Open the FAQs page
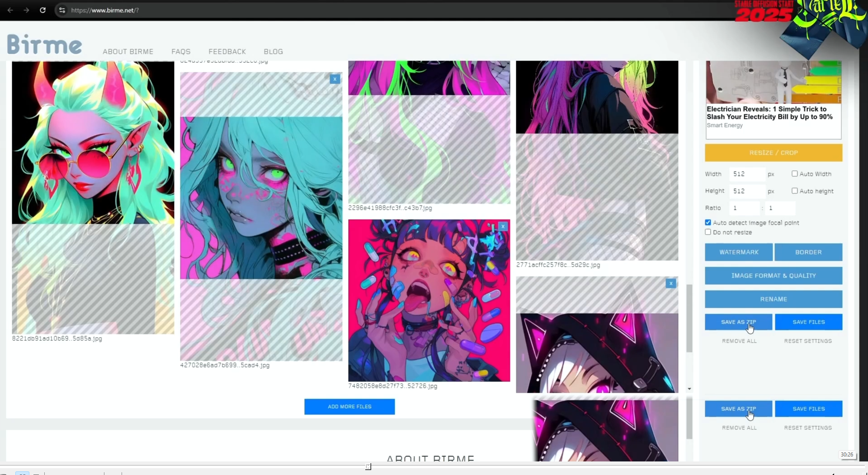 pos(181,52)
